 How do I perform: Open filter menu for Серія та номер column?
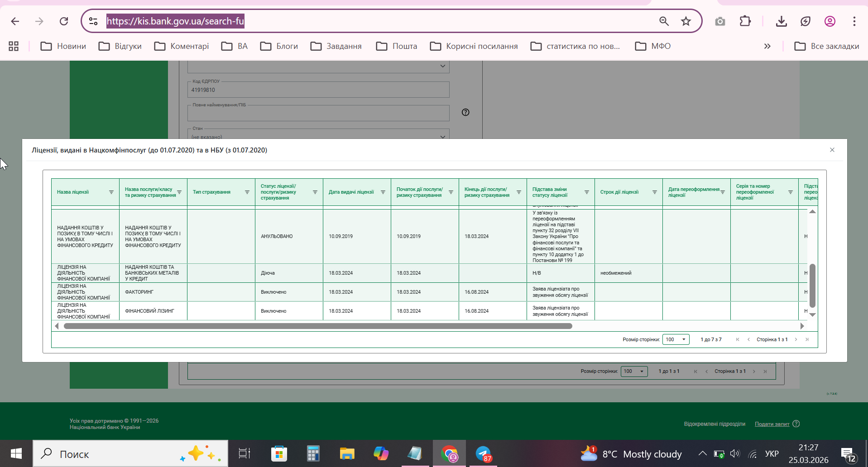tap(791, 192)
